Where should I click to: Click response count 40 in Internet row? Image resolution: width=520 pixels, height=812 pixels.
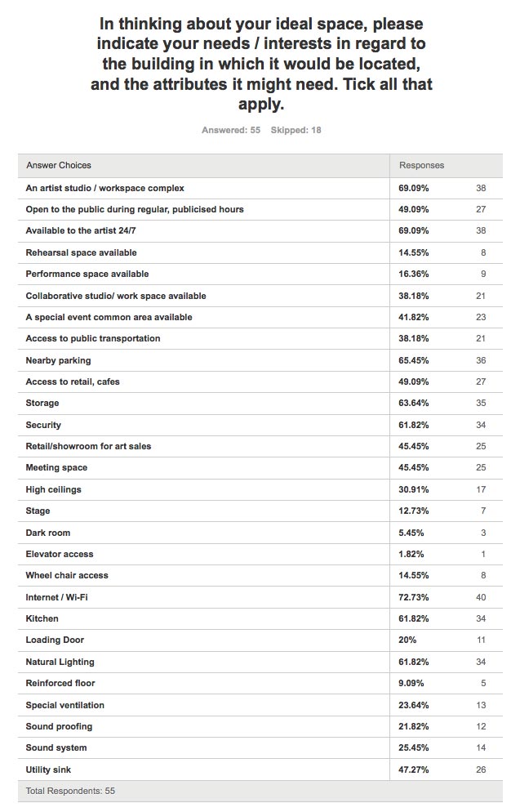pyautogui.click(x=480, y=597)
